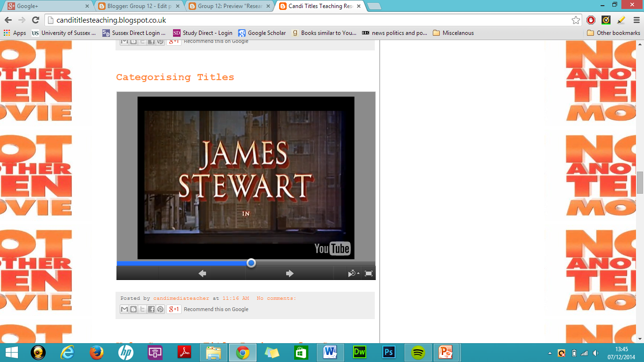Advance to the next slide with the right arrow
This screenshot has height=362, width=644.
(x=289, y=273)
